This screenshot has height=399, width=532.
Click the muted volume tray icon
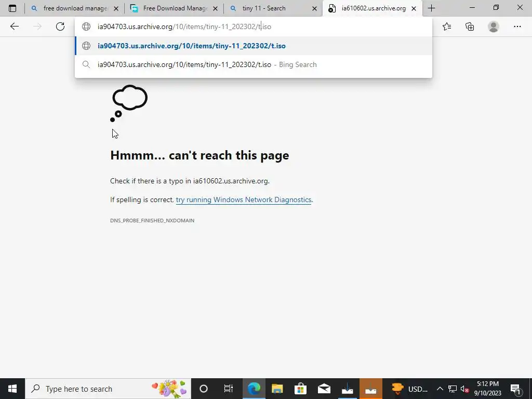coord(464,389)
